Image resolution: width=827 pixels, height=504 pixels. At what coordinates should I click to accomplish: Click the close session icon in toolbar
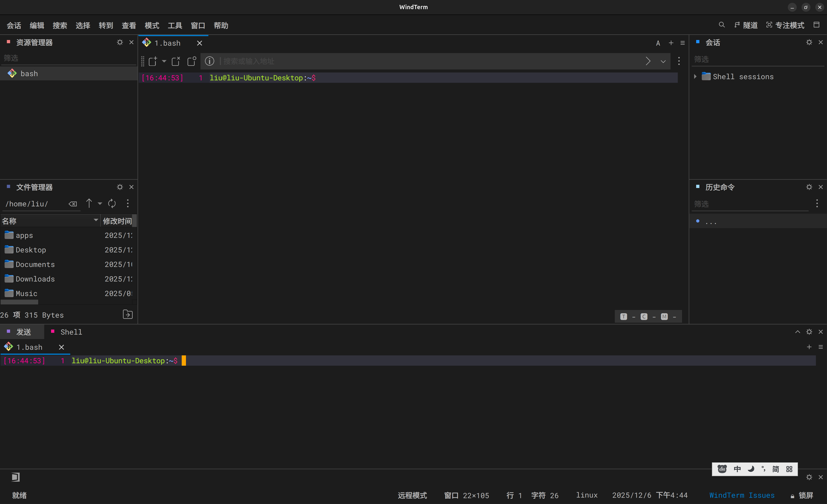[175, 61]
